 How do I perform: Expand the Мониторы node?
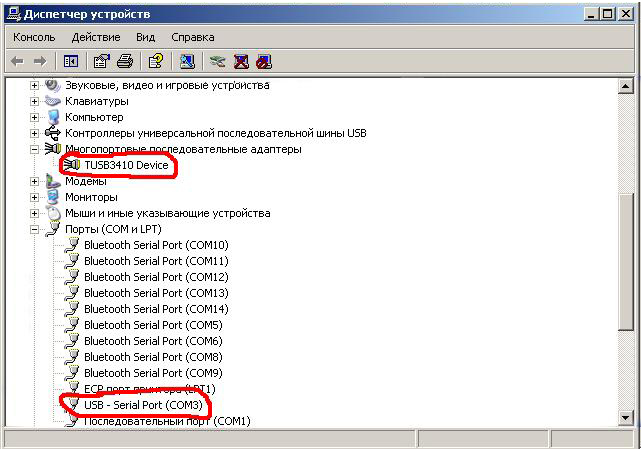pos(35,197)
